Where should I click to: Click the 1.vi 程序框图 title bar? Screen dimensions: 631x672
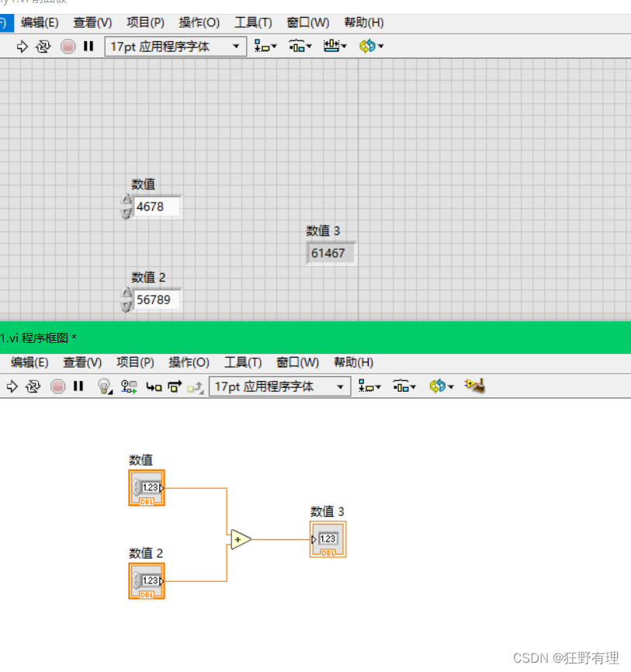(x=315, y=338)
